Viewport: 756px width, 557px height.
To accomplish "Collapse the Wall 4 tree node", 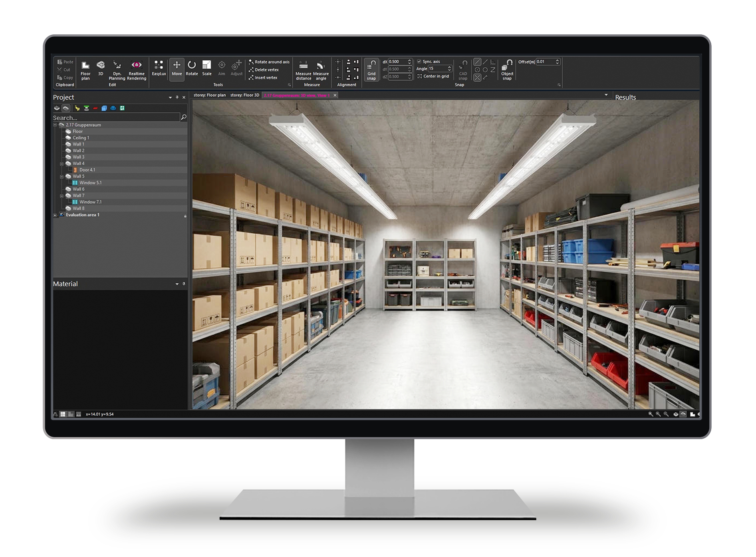I will click(62, 163).
